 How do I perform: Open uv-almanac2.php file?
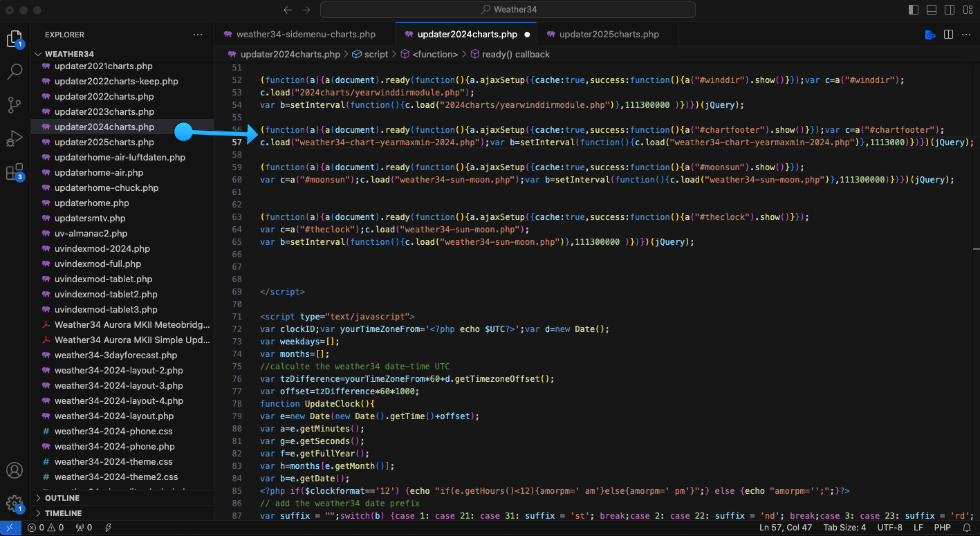click(122, 233)
